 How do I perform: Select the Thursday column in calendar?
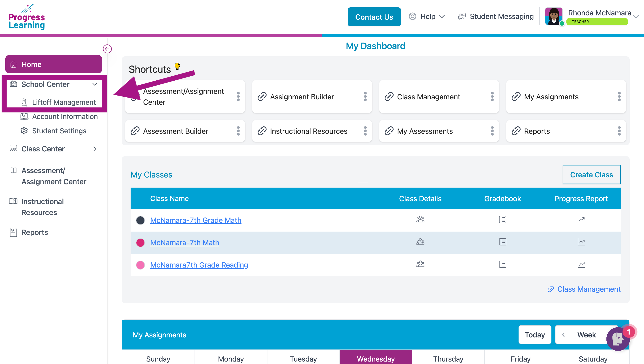448,358
